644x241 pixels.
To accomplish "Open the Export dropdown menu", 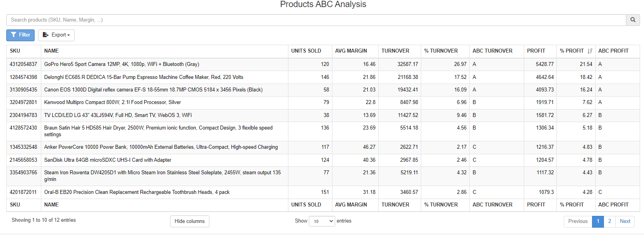I will tap(56, 35).
